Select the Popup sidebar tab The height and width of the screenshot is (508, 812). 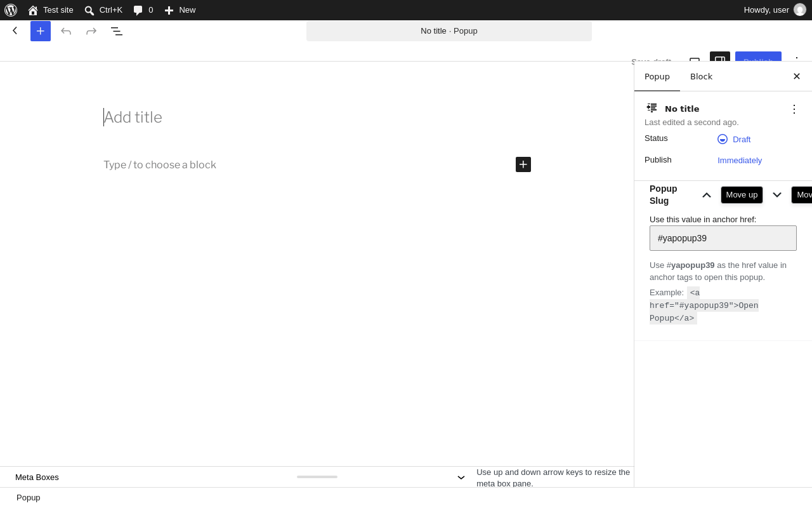tap(657, 76)
